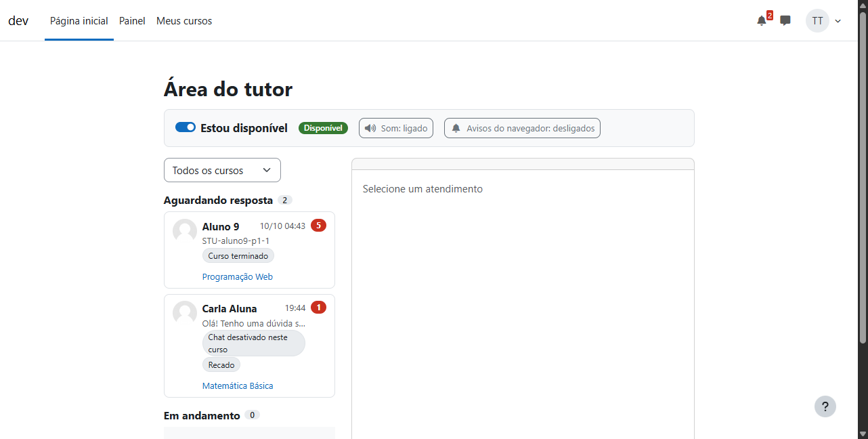
Task: Open the notifications bell icon
Action: [762, 21]
